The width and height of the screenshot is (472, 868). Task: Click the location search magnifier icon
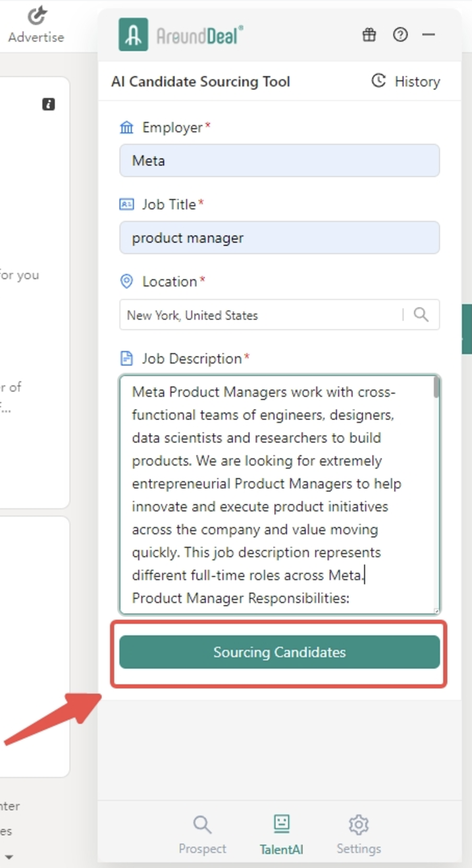coord(421,315)
